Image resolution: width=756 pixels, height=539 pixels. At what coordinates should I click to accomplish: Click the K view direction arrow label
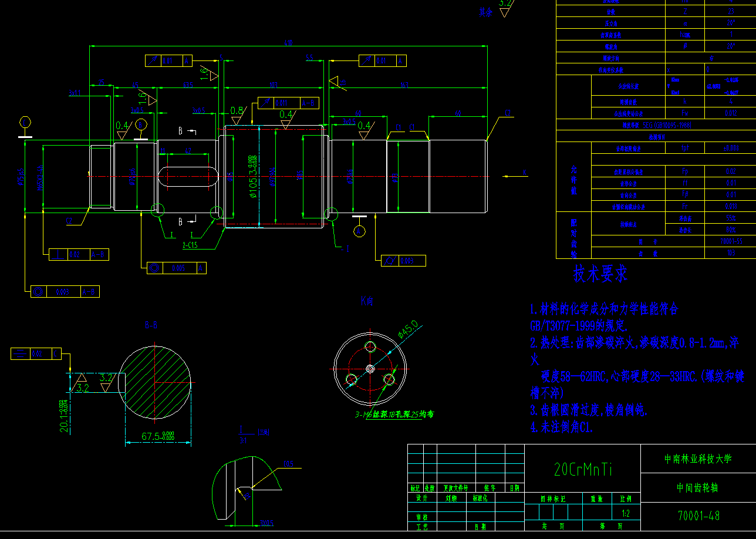tap(525, 172)
